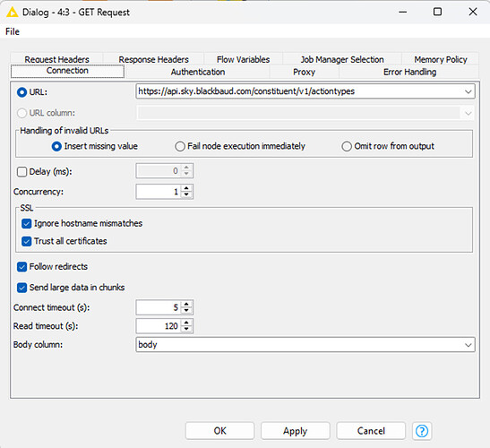Open the Error Handling tab
Image resolution: width=490 pixels, height=448 pixels.
pyautogui.click(x=409, y=72)
